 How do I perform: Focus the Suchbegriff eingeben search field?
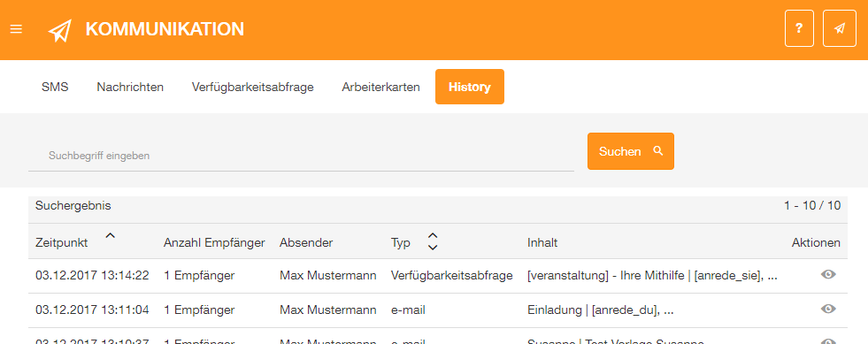pyautogui.click(x=301, y=156)
